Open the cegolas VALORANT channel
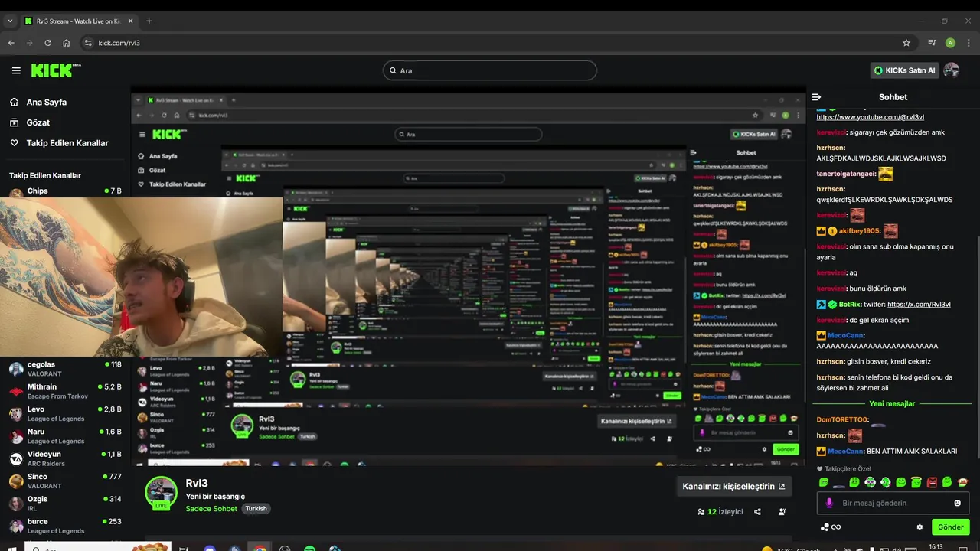Image resolution: width=980 pixels, height=551 pixels. 66,369
